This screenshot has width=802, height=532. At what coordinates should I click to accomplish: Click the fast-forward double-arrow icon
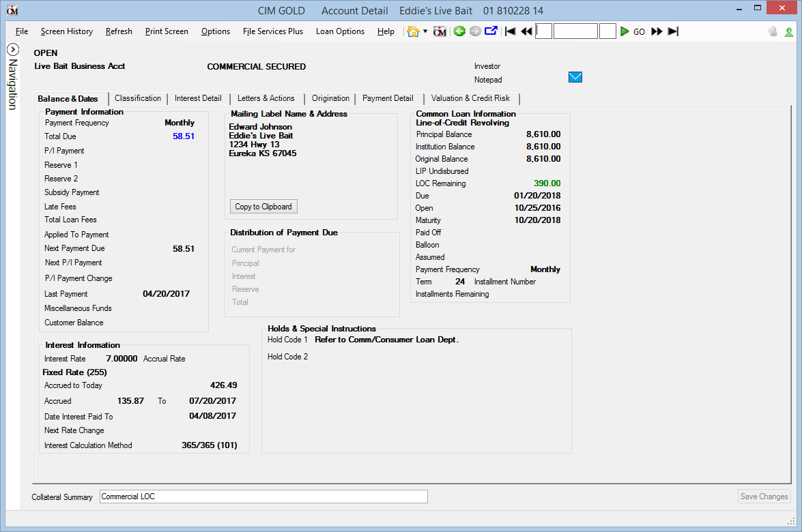coord(657,31)
